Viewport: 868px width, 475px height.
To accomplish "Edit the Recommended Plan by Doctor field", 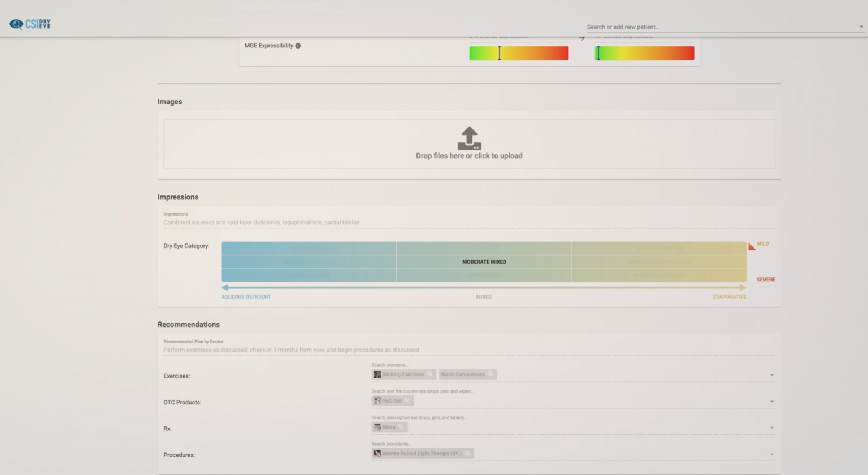I will (x=469, y=350).
